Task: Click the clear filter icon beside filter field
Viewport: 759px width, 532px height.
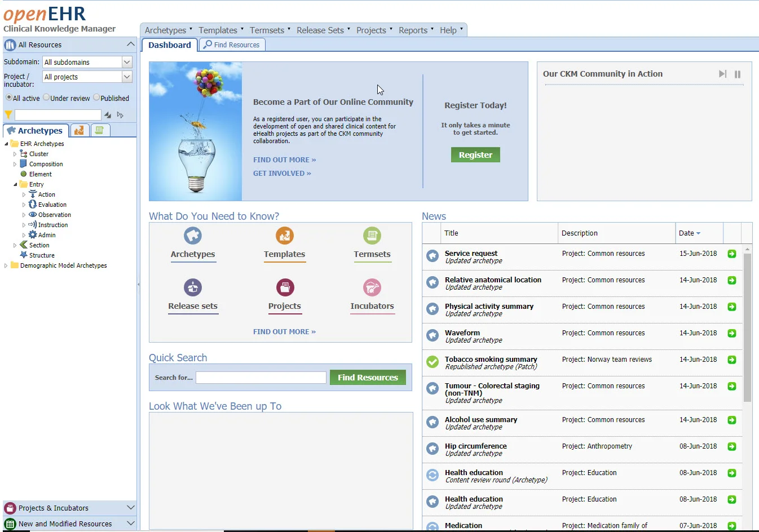Action: click(x=108, y=115)
